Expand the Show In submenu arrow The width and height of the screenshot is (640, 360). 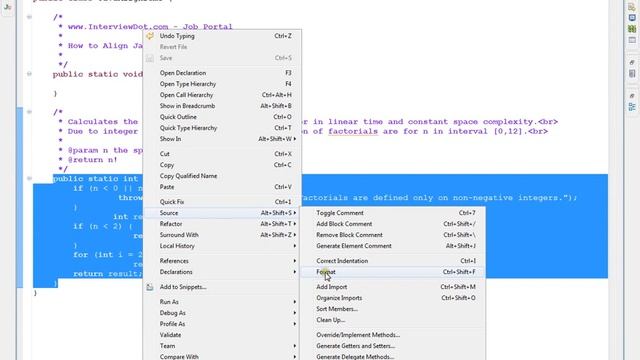click(x=295, y=139)
